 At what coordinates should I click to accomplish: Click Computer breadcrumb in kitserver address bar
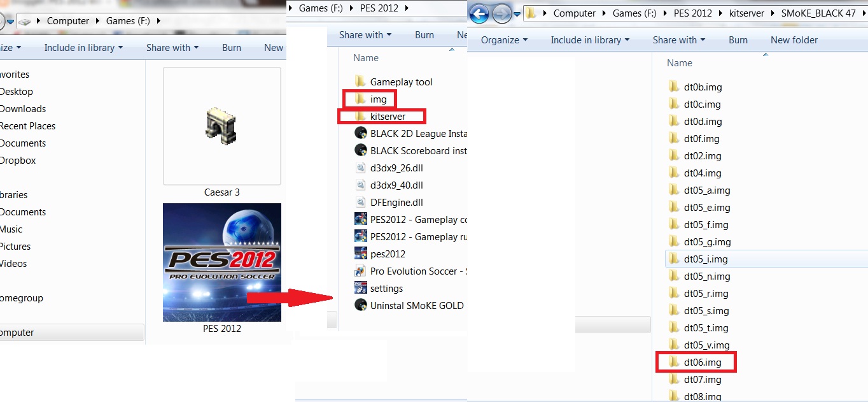point(575,13)
